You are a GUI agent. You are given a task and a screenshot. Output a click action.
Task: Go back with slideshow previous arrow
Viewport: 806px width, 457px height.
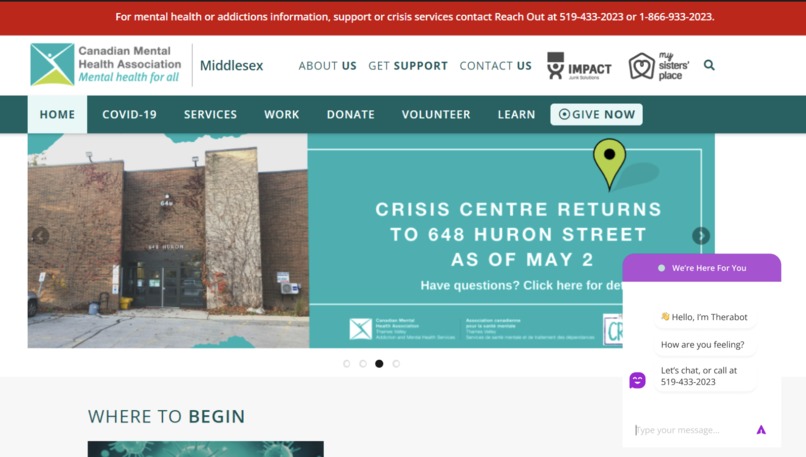(x=41, y=235)
